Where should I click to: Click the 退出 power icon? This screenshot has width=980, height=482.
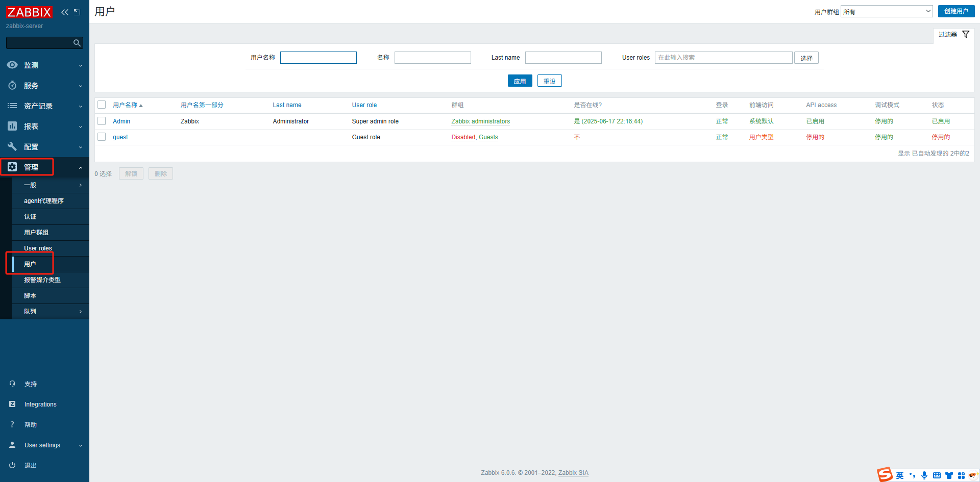12,465
